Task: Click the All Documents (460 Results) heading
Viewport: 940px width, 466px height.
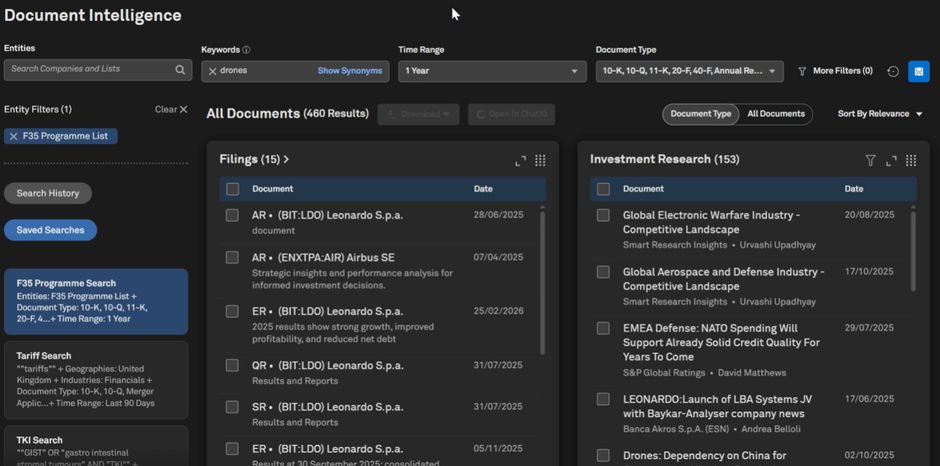Action: tap(288, 113)
